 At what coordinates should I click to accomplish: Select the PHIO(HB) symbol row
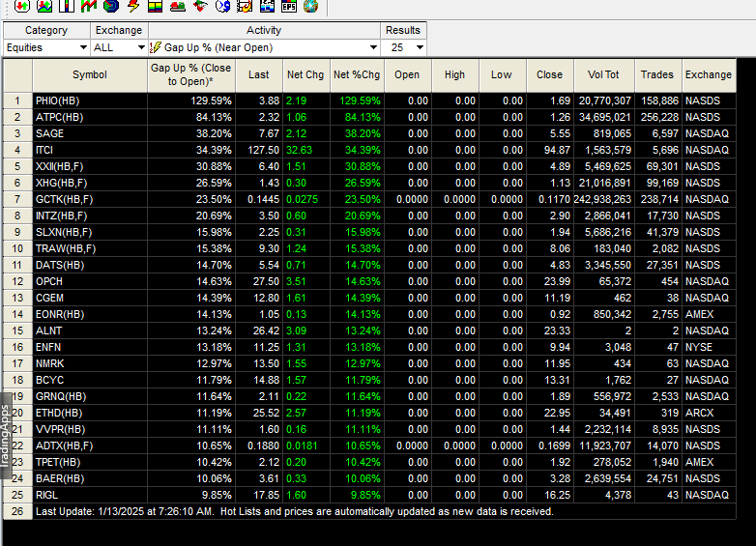[370, 101]
